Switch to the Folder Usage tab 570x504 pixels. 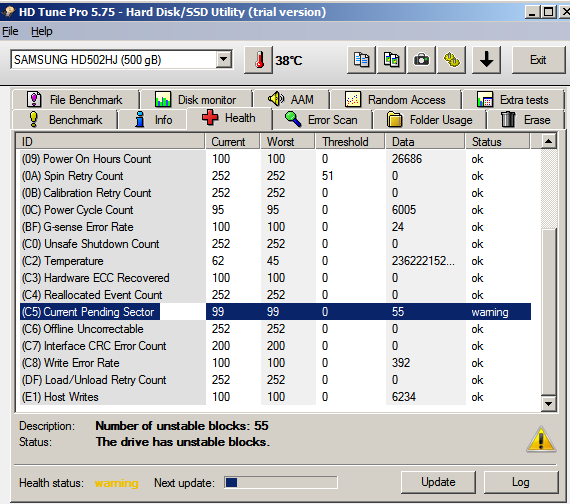point(430,120)
